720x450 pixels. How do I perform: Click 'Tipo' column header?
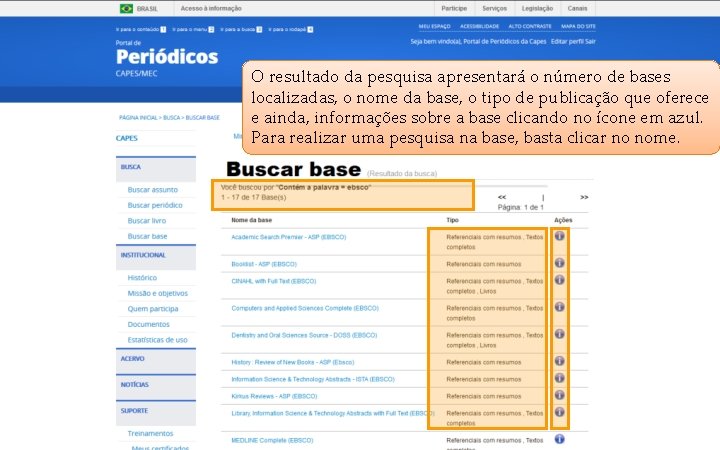point(452,220)
